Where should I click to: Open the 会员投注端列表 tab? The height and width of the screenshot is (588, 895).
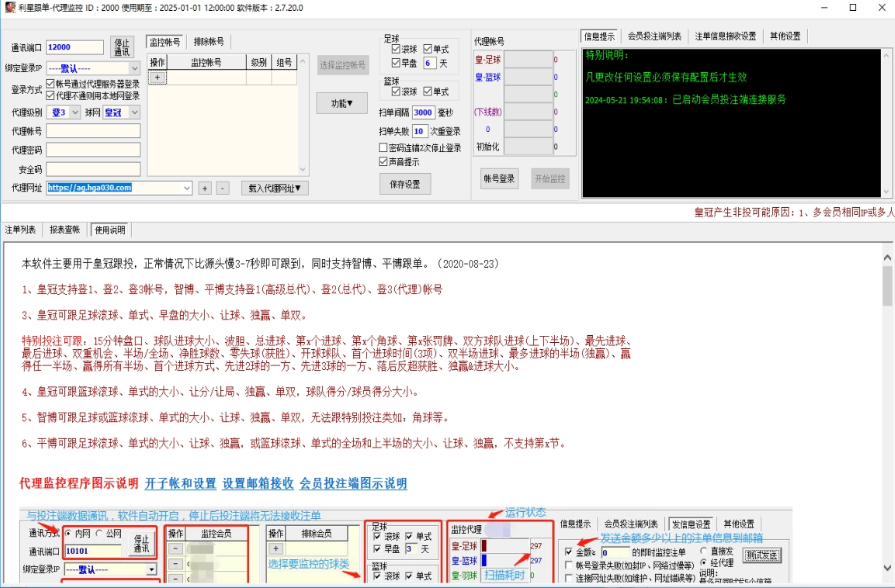pos(654,36)
